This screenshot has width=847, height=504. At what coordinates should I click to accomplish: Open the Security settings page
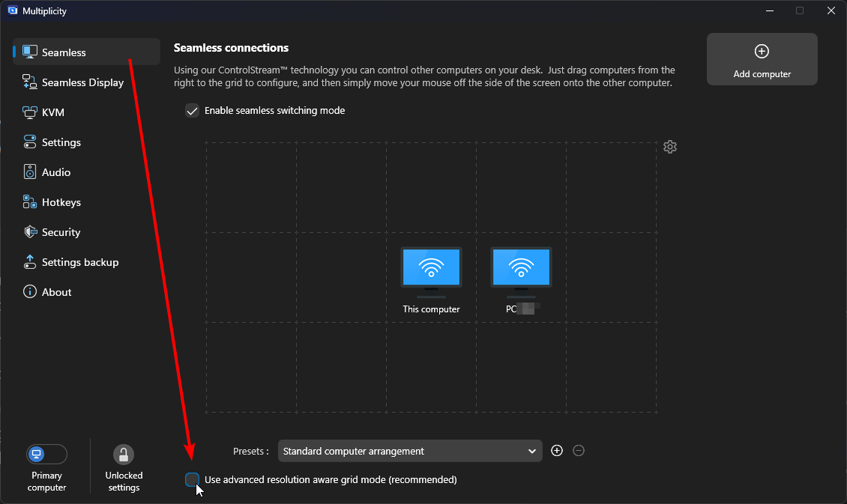click(61, 232)
